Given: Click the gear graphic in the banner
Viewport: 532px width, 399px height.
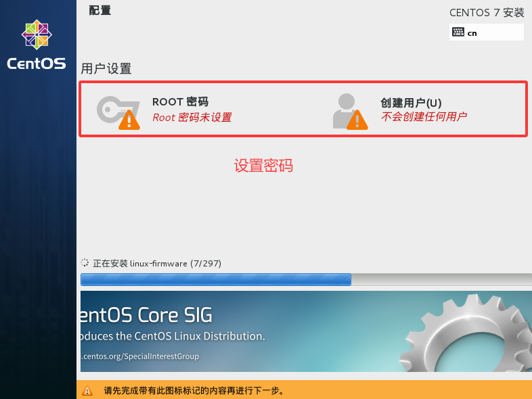Looking at the screenshot, I should (x=466, y=334).
